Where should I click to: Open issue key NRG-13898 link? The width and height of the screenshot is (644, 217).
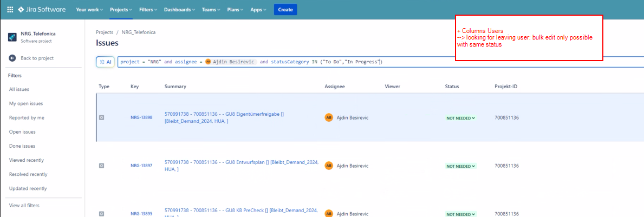tap(141, 118)
